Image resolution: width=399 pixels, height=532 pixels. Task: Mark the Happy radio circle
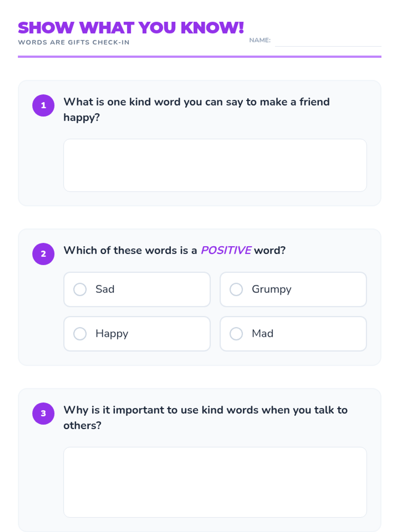[80, 333]
